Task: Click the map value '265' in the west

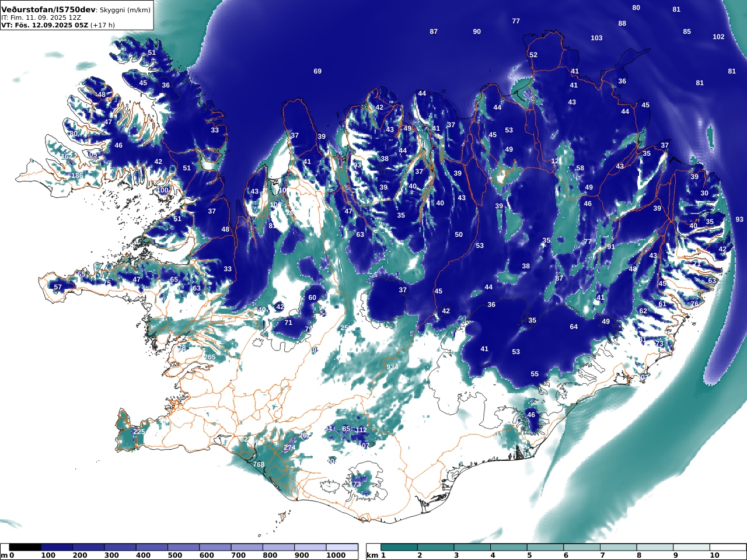Action: (210, 357)
